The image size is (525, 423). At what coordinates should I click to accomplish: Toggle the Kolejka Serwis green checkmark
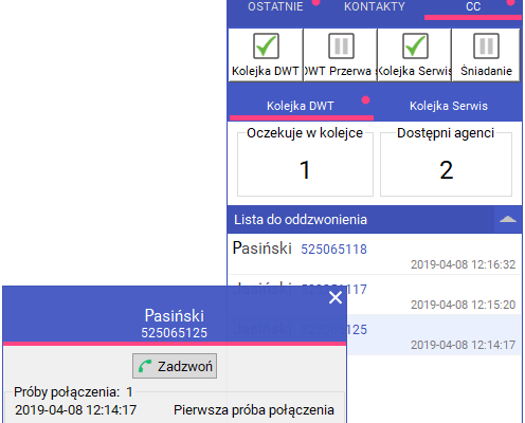(415, 46)
